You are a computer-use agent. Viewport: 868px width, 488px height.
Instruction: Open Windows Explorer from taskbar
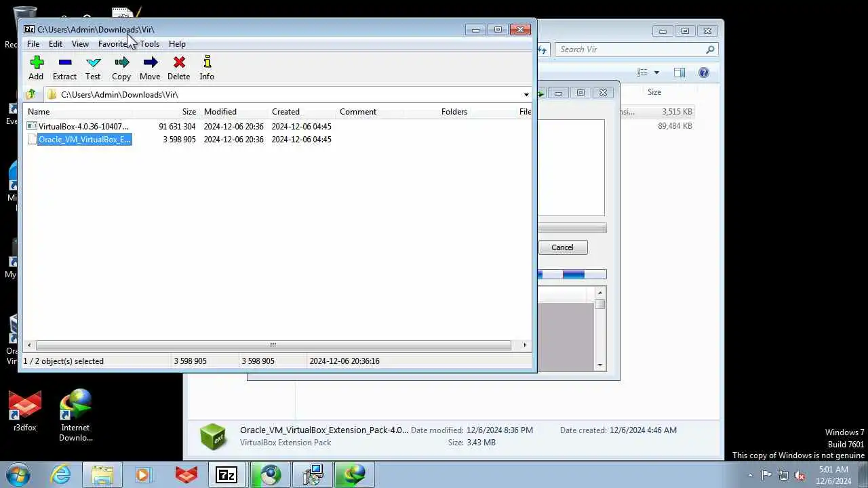[102, 475]
